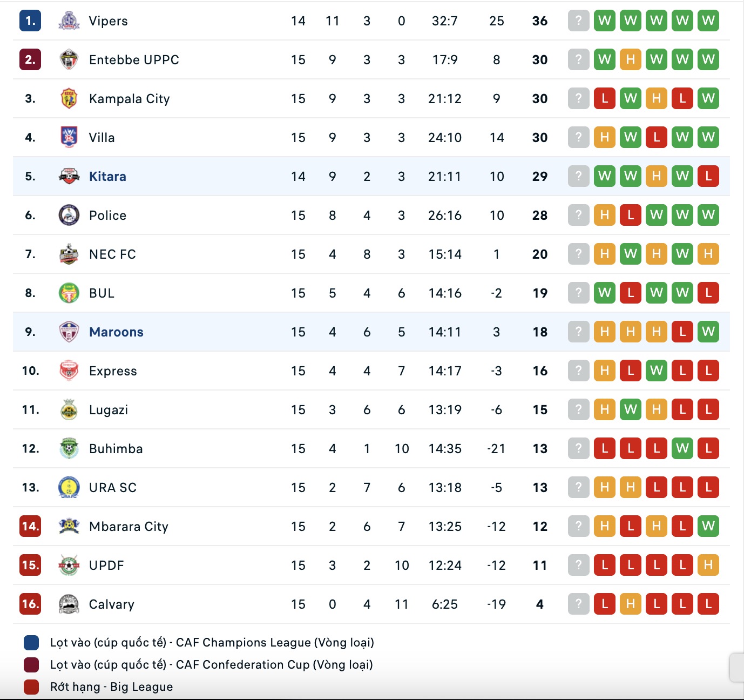Click the Mbarara City club badge
The image size is (744, 700).
point(69,527)
